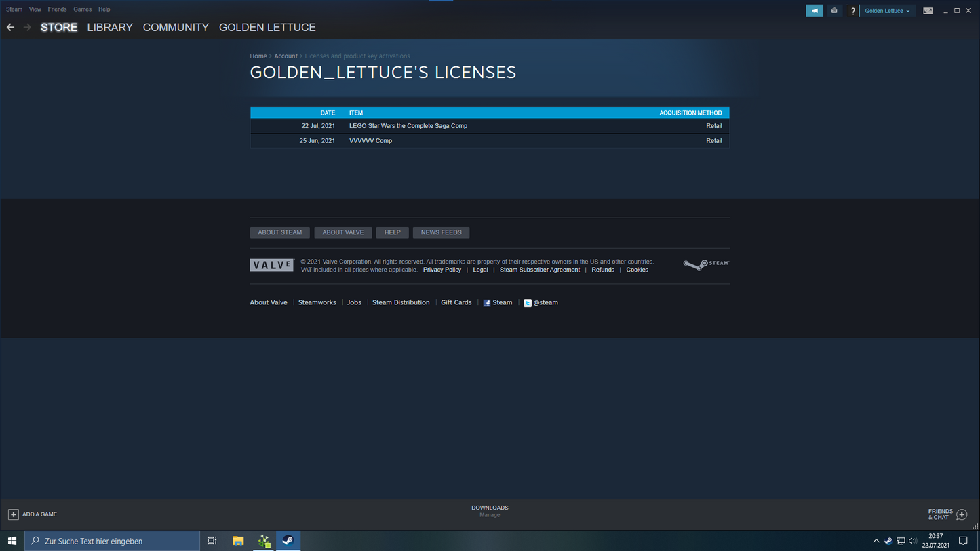Open the inbox envelope icon
Viewport: 980px width, 551px height.
[834, 10]
